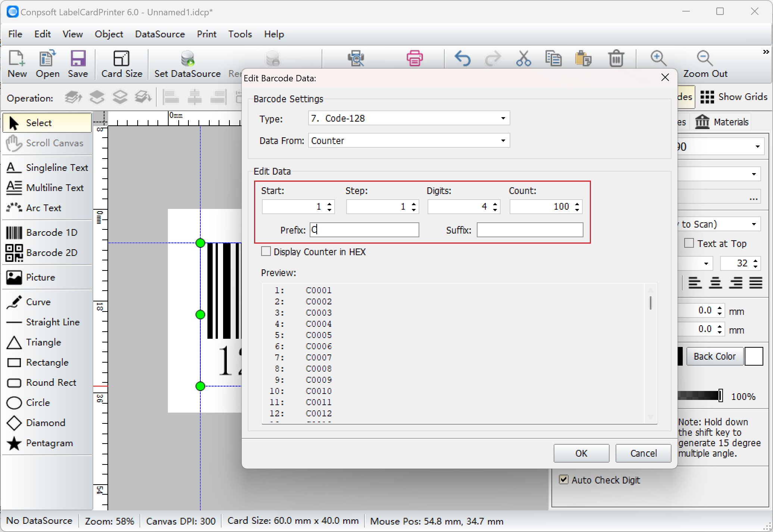Screen dimensions: 773x532
Task: Click the Prefix input field
Action: coord(364,230)
